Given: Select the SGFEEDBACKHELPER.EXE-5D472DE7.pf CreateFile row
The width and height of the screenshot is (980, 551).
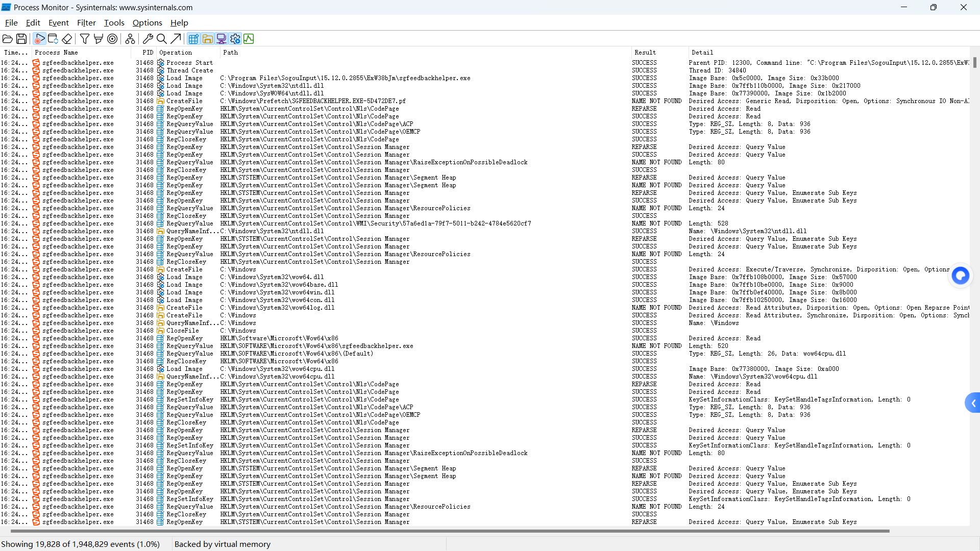Looking at the screenshot, I should tap(485, 101).
